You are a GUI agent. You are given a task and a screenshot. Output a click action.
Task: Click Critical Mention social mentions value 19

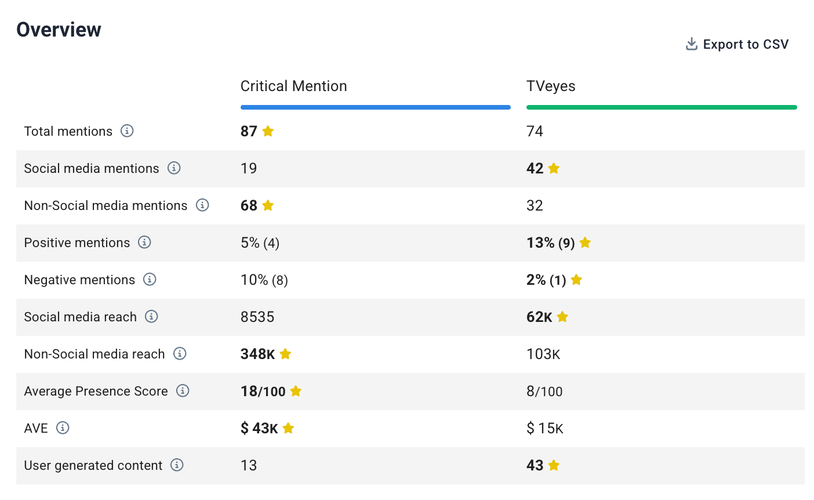pyautogui.click(x=249, y=168)
